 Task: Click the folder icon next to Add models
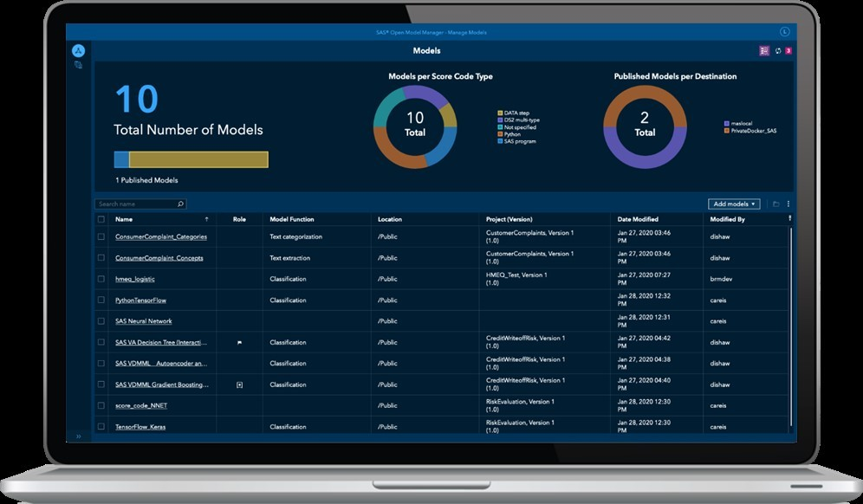tap(775, 204)
